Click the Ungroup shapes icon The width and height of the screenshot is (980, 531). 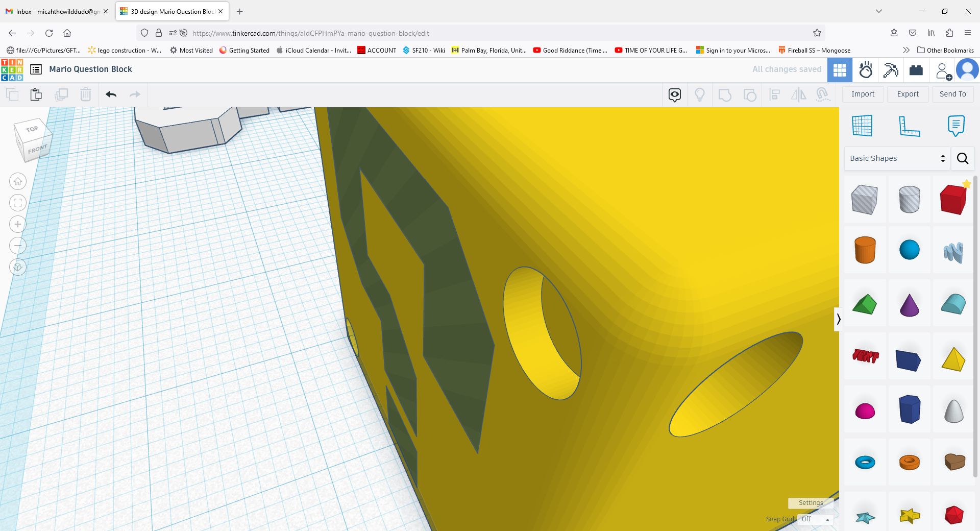click(750, 94)
